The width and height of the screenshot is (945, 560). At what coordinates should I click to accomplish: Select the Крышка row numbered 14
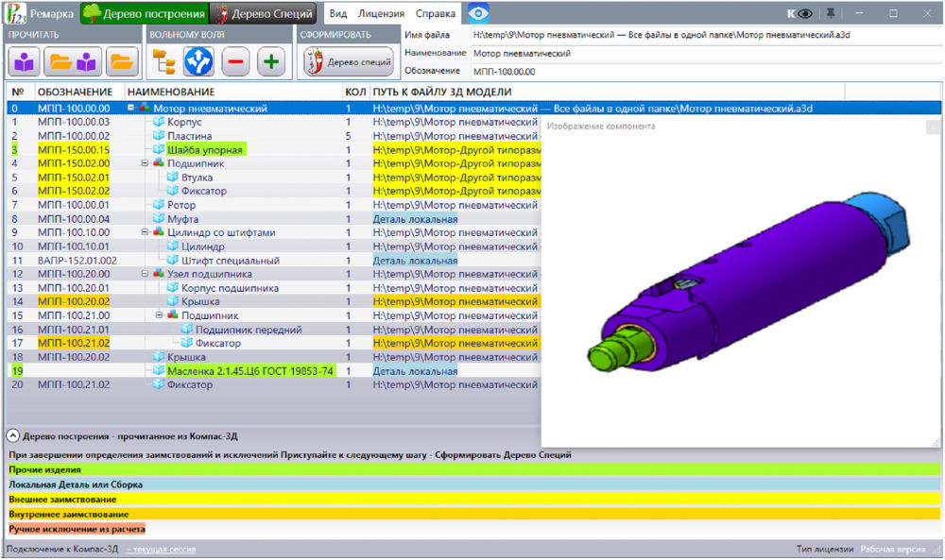(274, 301)
